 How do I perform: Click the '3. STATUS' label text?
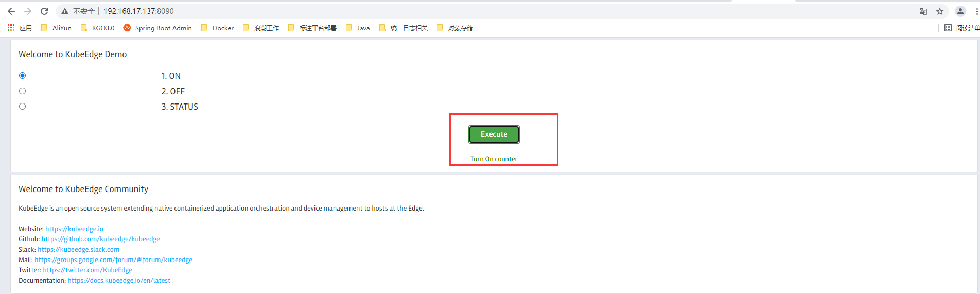click(180, 107)
